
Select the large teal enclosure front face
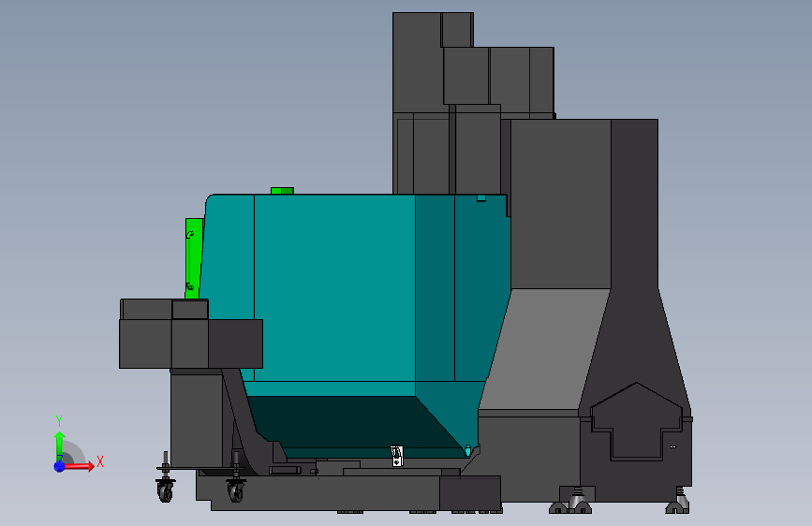pos(334,287)
